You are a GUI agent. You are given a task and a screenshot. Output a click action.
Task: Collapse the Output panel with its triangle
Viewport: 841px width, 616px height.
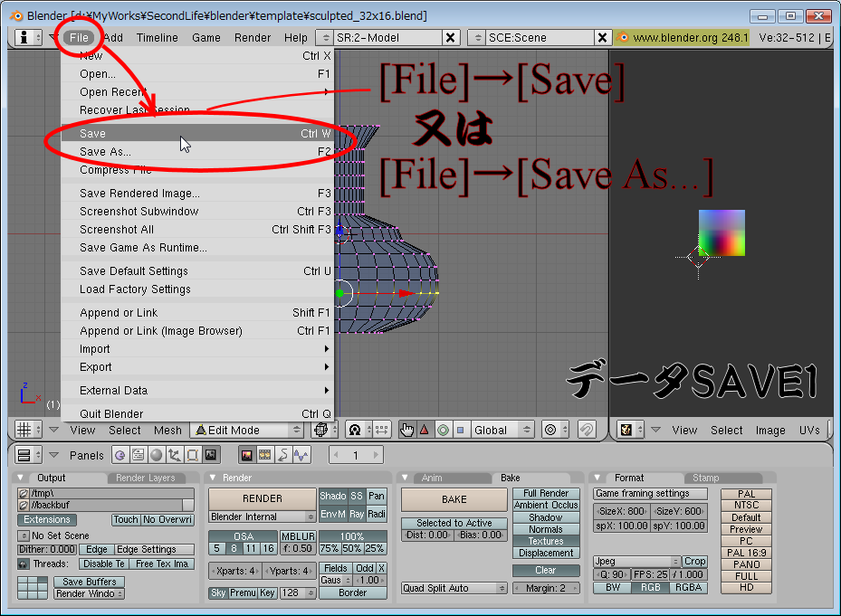(21, 478)
